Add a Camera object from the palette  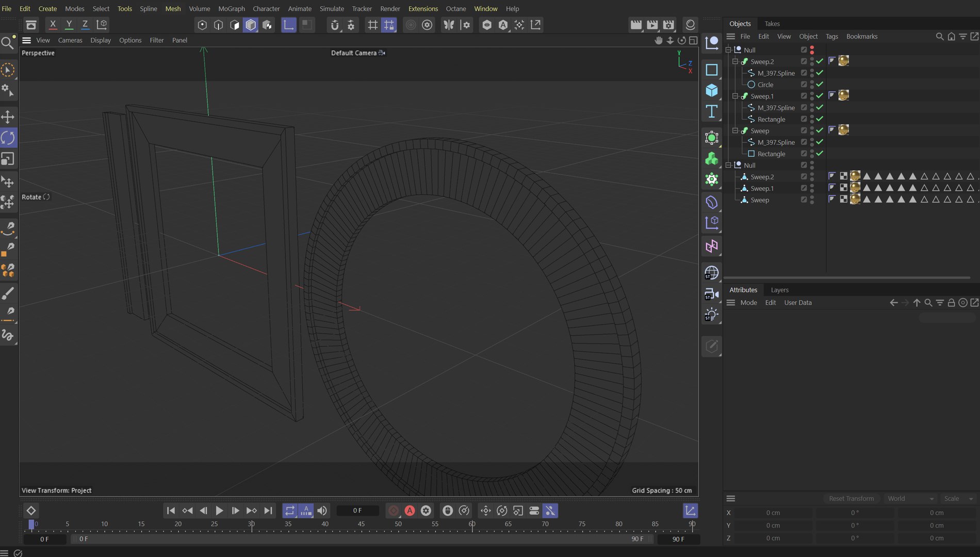pos(712,294)
